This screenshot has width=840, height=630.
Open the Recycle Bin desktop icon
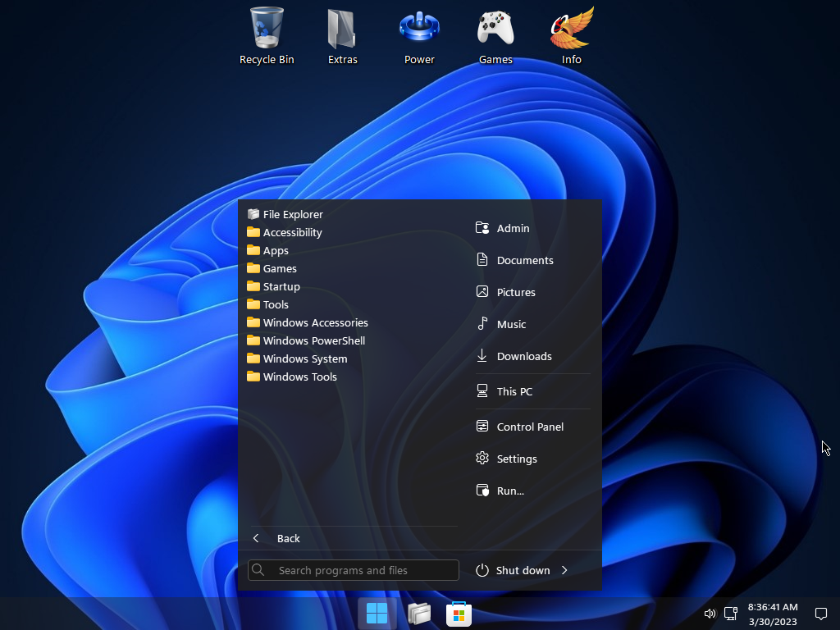[267, 36]
